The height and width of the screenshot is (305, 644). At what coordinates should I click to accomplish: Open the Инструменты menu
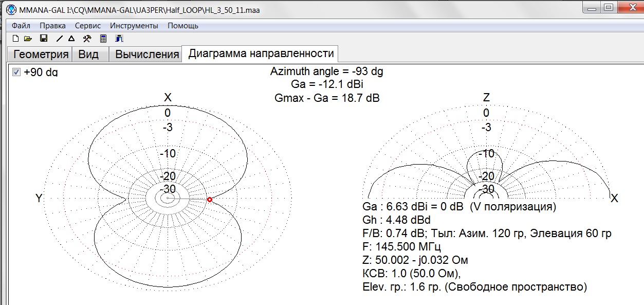tap(135, 25)
